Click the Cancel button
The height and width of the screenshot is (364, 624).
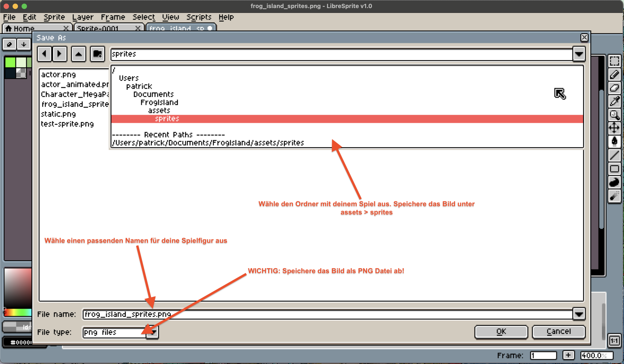pyautogui.click(x=558, y=332)
